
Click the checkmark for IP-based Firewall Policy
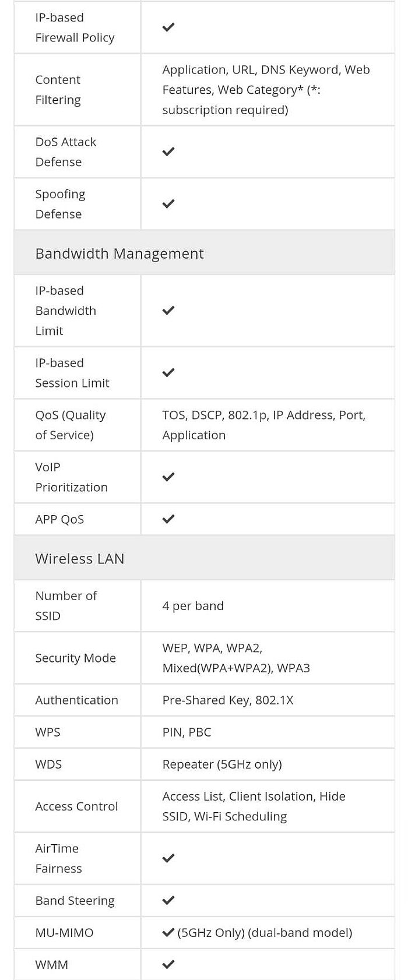168,27
